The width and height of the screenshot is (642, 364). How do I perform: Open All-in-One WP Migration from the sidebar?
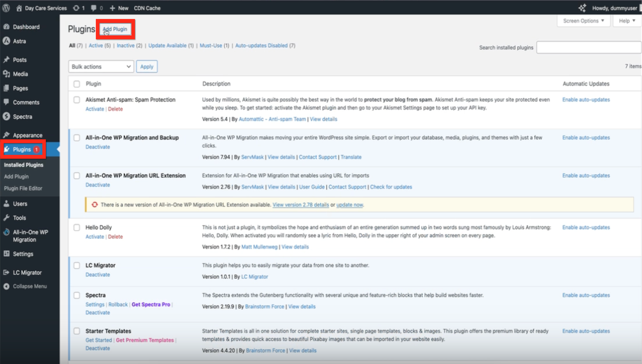point(30,232)
